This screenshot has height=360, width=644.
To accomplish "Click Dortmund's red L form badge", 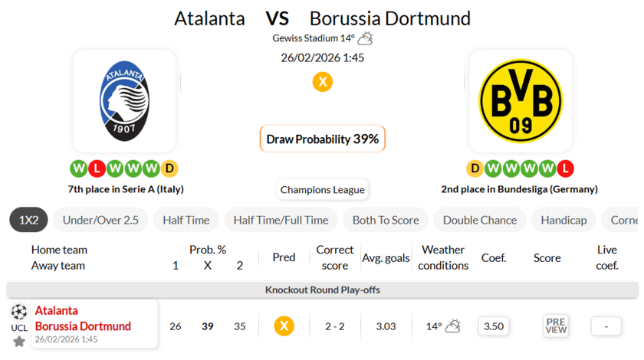I will (x=565, y=169).
